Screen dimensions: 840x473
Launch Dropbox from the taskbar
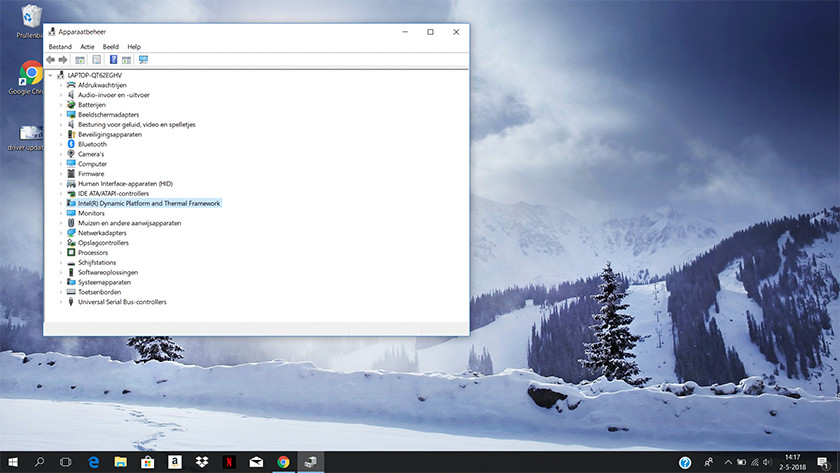202,462
